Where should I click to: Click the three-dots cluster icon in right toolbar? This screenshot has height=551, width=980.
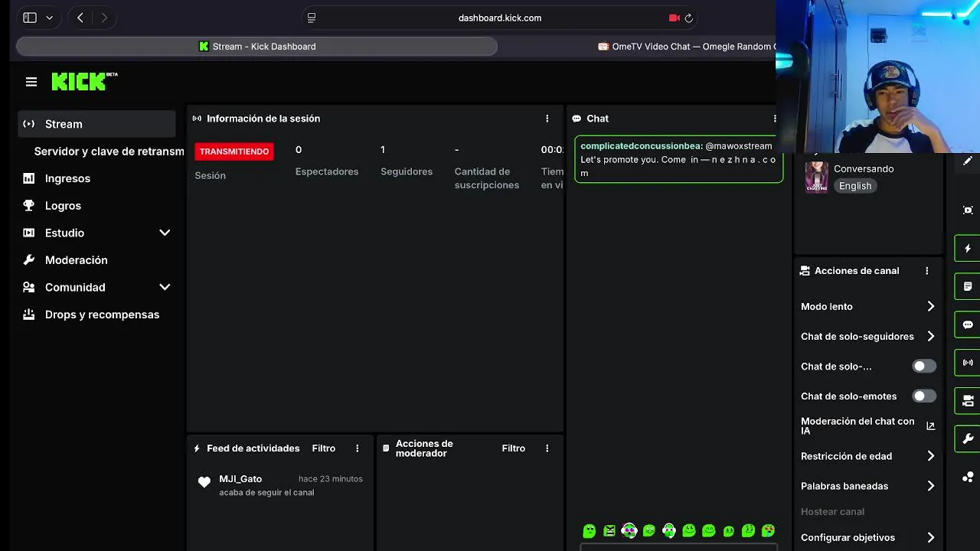[x=968, y=477]
